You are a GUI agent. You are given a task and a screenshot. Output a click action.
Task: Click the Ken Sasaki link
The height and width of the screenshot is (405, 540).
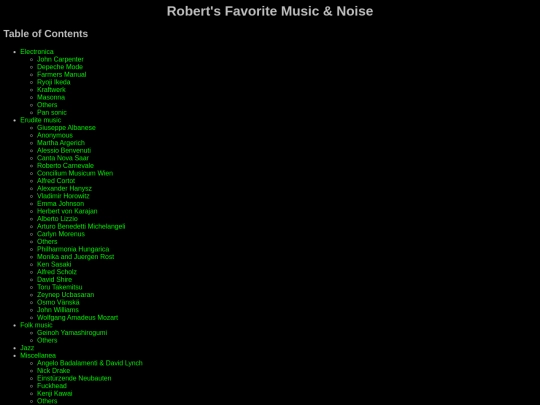coord(54,264)
